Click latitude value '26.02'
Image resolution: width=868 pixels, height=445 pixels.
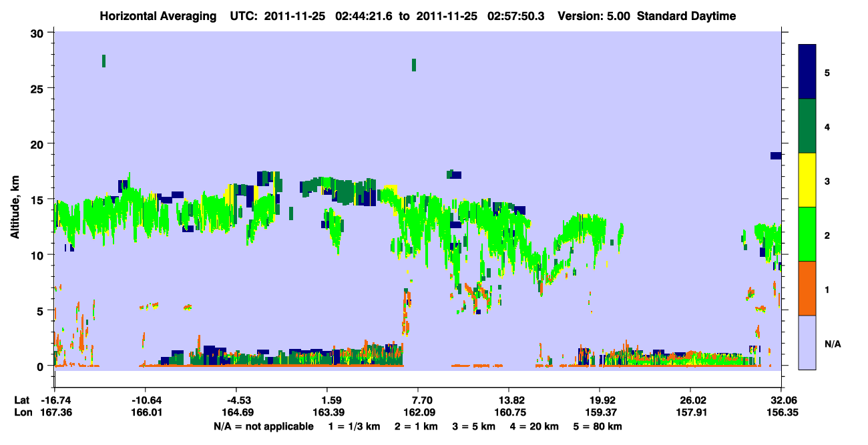[690, 400]
